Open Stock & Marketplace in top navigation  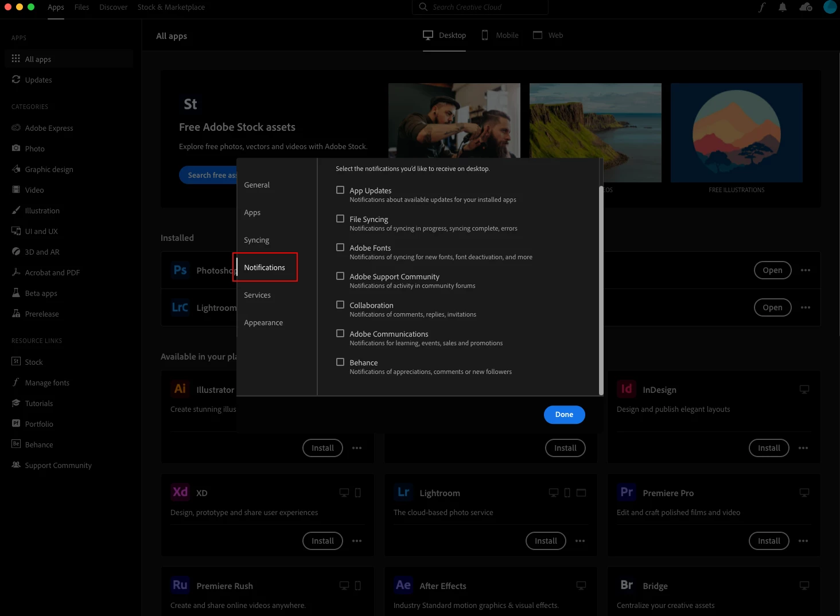pos(171,7)
